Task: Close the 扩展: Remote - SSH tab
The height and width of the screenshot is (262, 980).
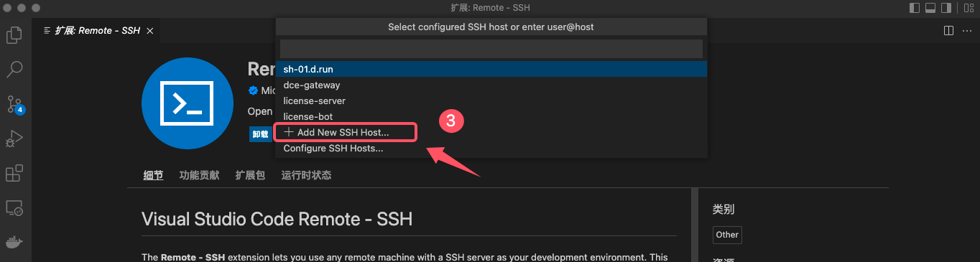Action: point(149,30)
